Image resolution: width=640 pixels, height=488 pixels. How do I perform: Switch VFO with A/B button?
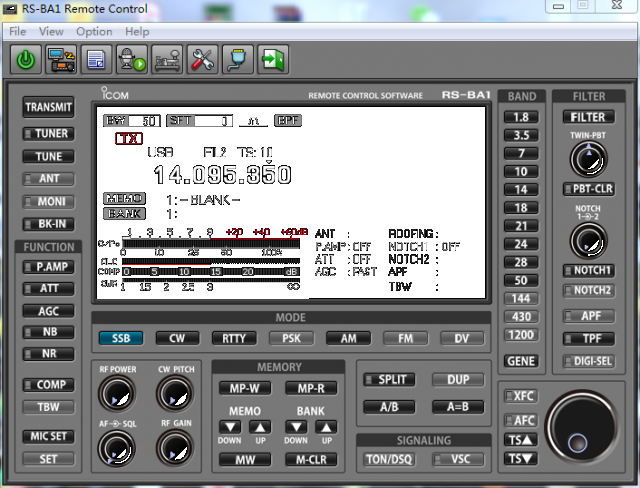(x=389, y=407)
